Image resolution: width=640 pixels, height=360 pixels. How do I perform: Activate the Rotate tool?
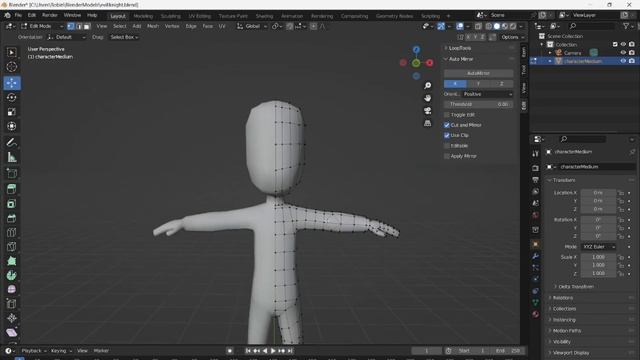[11, 97]
